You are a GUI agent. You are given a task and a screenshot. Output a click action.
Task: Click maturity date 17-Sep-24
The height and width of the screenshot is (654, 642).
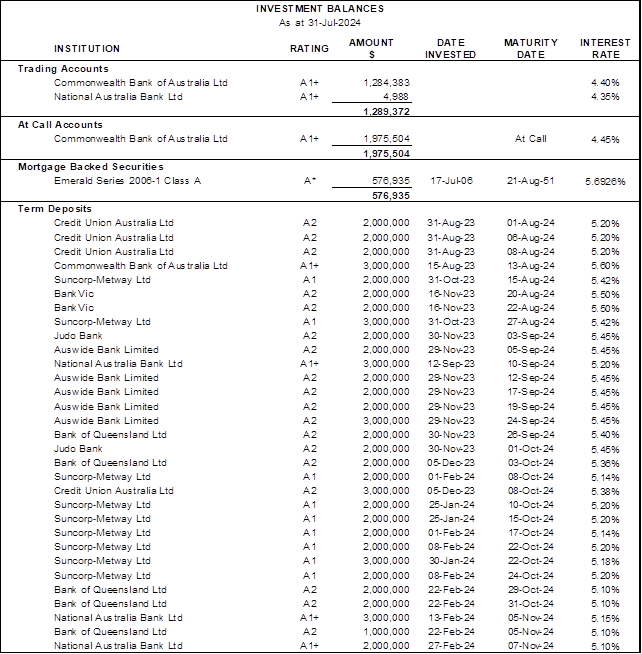click(x=531, y=392)
